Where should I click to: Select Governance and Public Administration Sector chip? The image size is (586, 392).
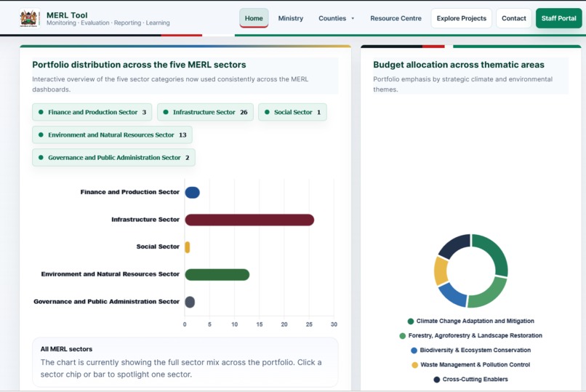[113, 158]
